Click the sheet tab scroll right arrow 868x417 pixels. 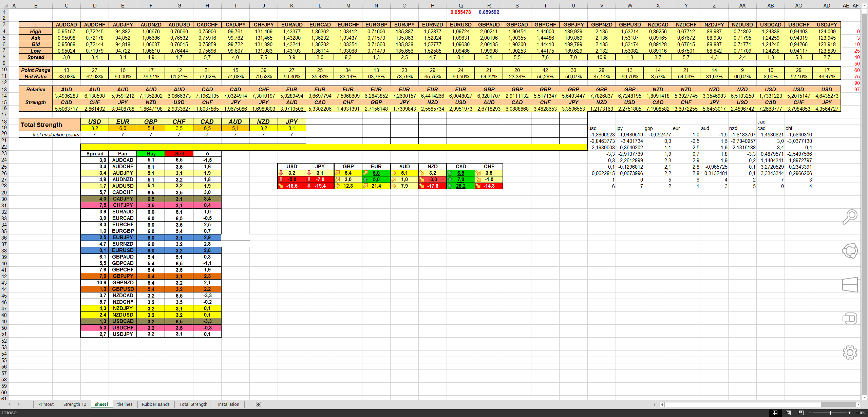coord(19,404)
